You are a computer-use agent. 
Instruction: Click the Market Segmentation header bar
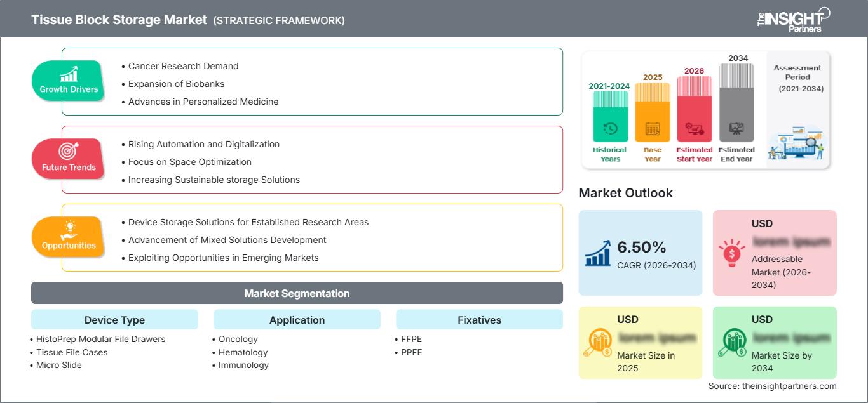click(x=297, y=293)
